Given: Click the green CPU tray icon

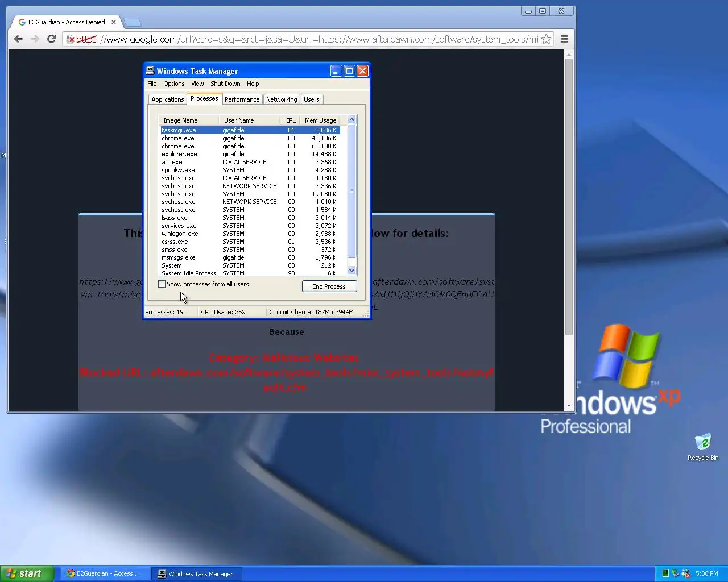Looking at the screenshot, I should coord(665,574).
